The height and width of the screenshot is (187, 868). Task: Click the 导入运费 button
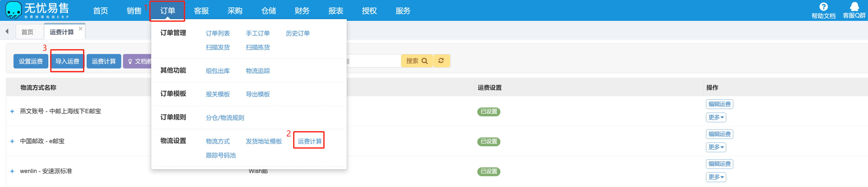pyautogui.click(x=67, y=61)
